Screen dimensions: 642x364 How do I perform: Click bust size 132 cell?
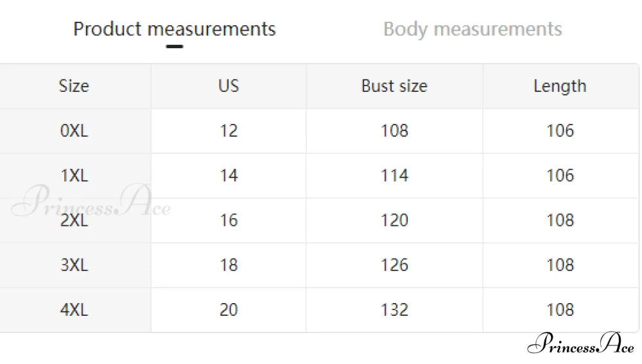coord(394,309)
